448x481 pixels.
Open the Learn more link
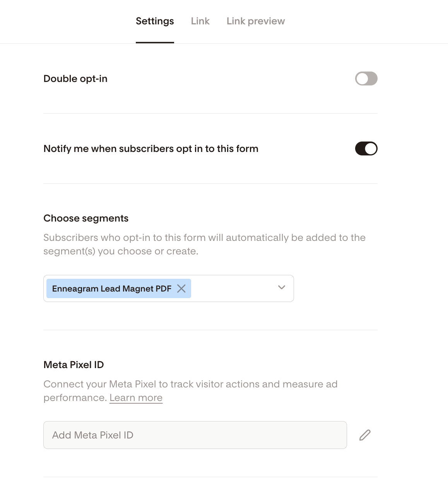tap(136, 398)
